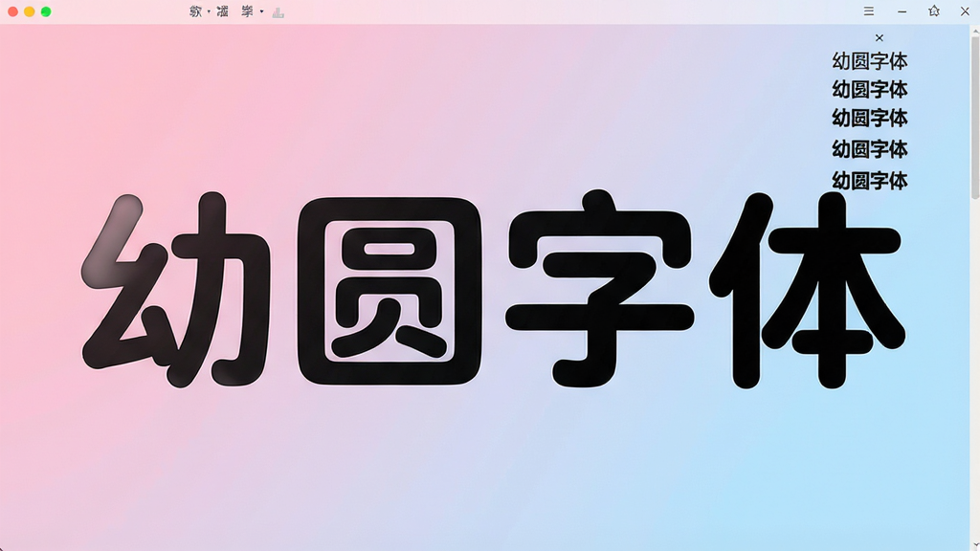
Task: Click the green traffic light button
Action: [x=46, y=11]
